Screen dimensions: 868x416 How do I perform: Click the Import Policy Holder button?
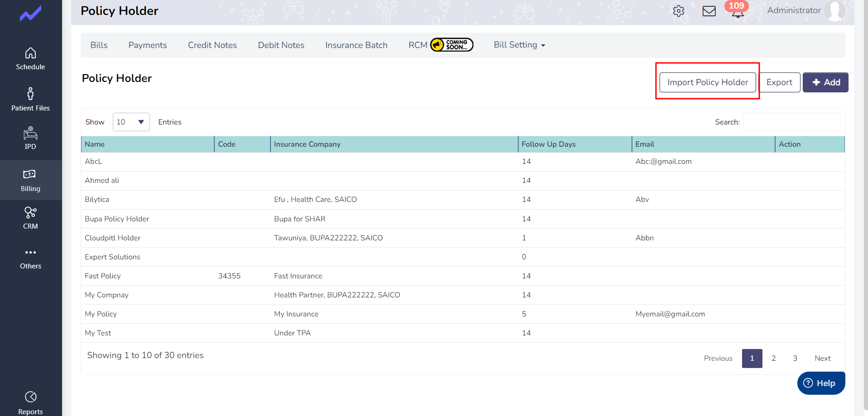click(708, 82)
